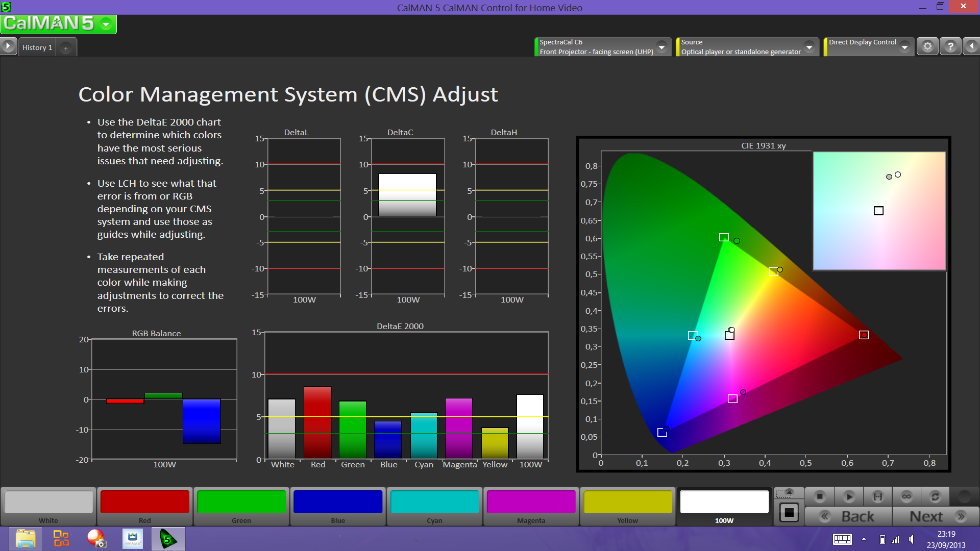Click the 'DeltaC' chart title

pos(400,132)
